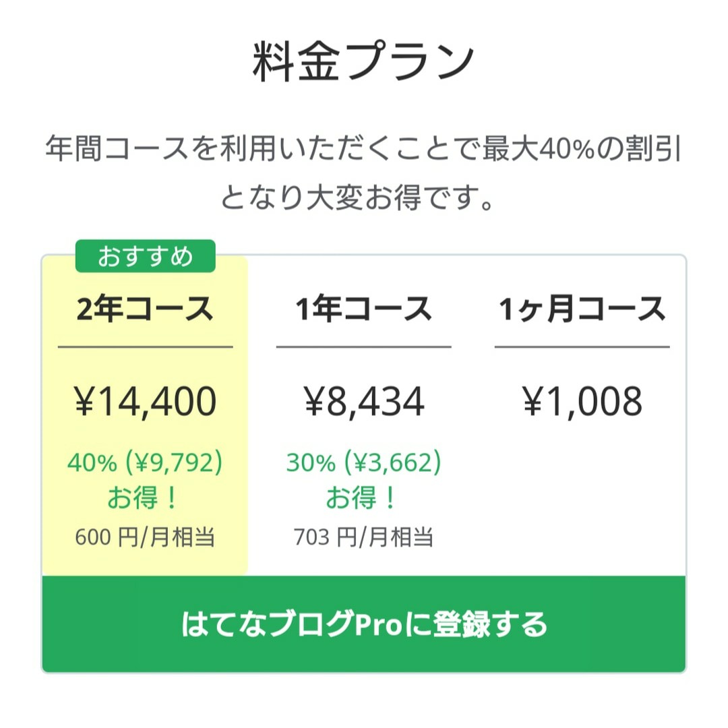The height and width of the screenshot is (728, 728).
Task: Click the yellow highlighted recommended plan column
Action: pos(144,418)
